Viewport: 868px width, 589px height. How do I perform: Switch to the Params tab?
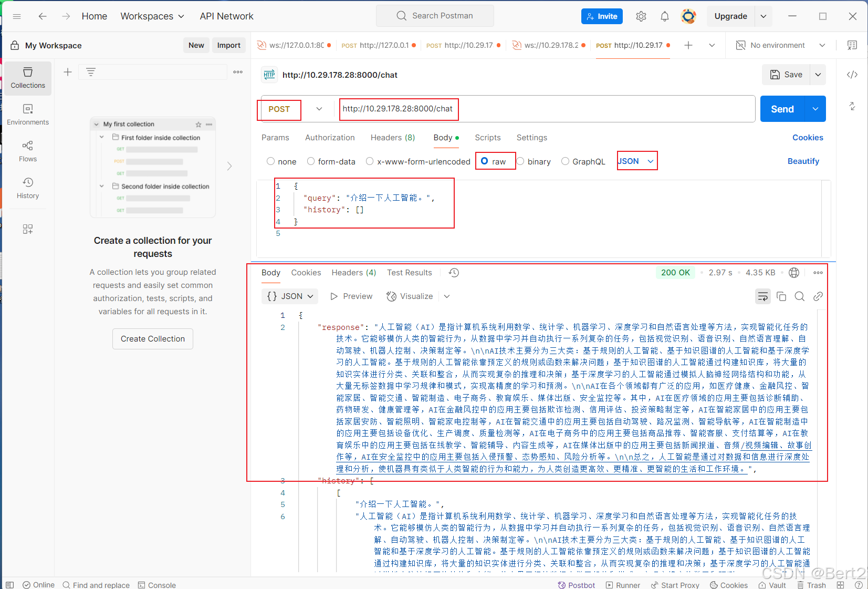275,138
